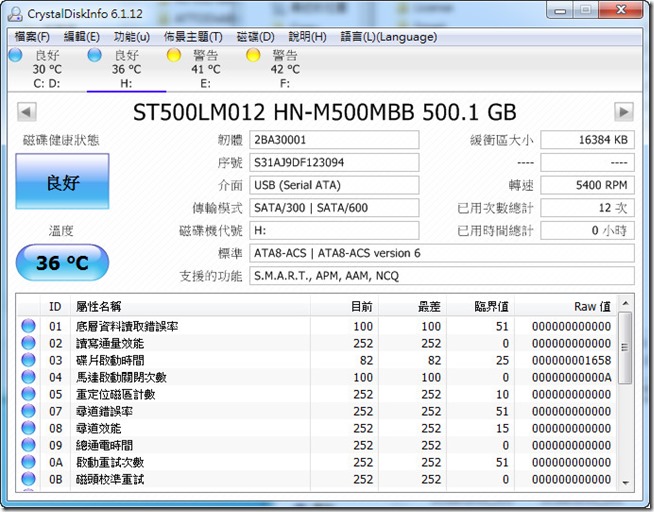Click the rotation rate field 5400 RPM
654x512 pixels.
coord(587,185)
